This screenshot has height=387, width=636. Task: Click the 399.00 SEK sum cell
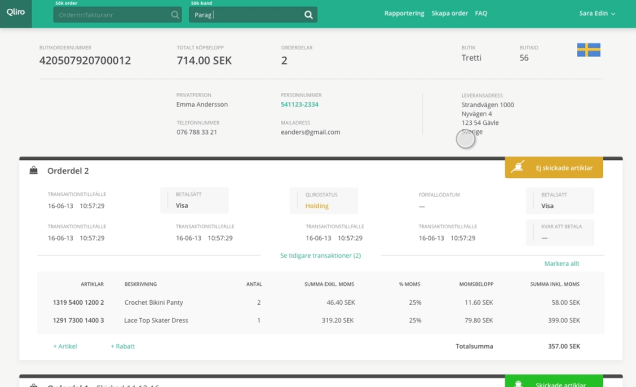(563, 320)
